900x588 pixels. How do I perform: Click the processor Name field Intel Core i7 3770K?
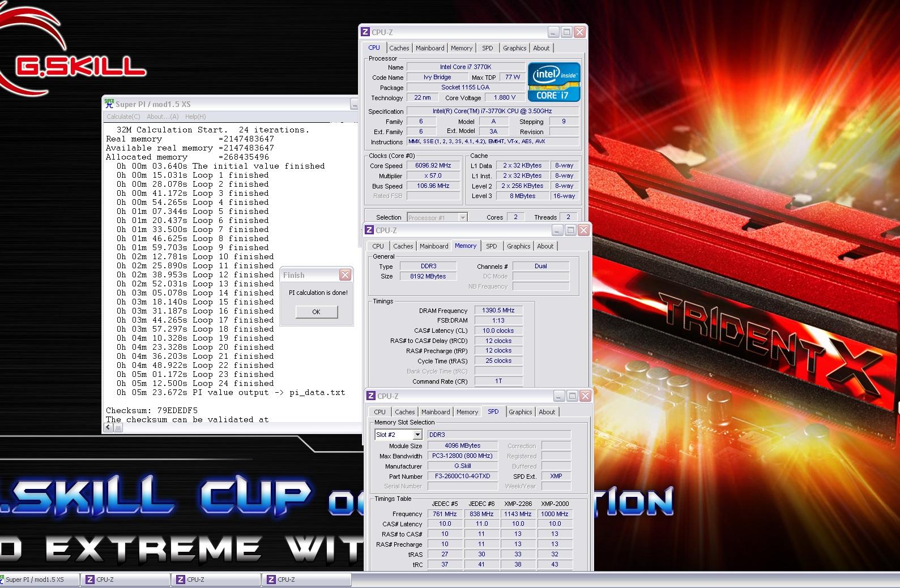pyautogui.click(x=466, y=67)
